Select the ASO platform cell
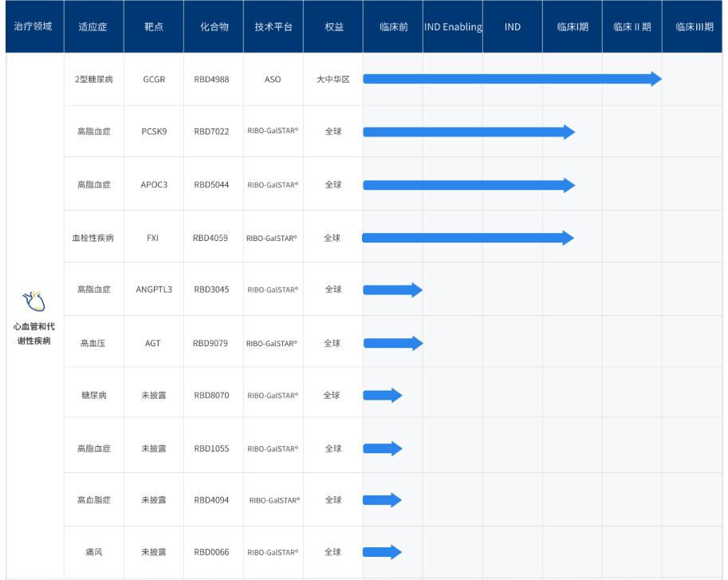Screen dimensions: 728x580 click(273, 80)
